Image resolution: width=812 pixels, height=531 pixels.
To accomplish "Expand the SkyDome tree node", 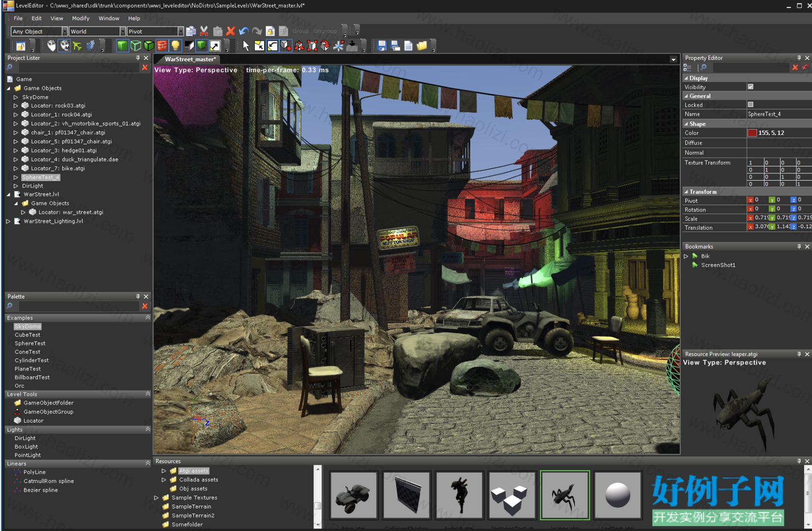I will [16, 97].
